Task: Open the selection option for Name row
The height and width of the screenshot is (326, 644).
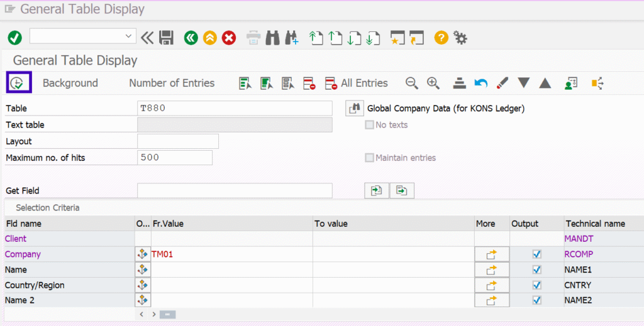Action: (x=143, y=269)
